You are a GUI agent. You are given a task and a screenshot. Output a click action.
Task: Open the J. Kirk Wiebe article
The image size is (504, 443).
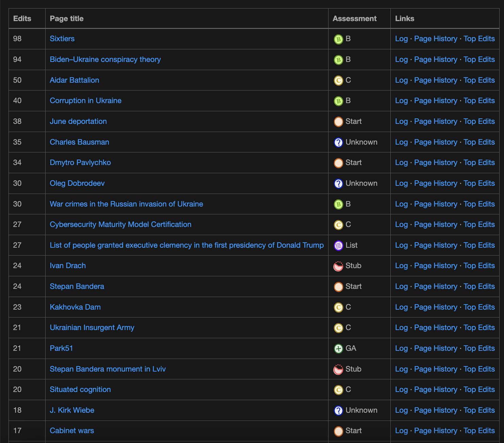(x=72, y=410)
